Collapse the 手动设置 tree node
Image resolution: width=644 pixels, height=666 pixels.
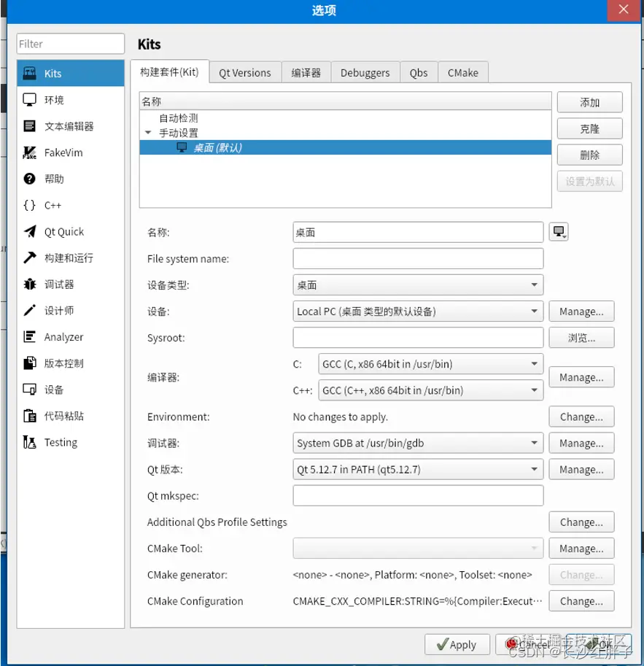(x=148, y=133)
